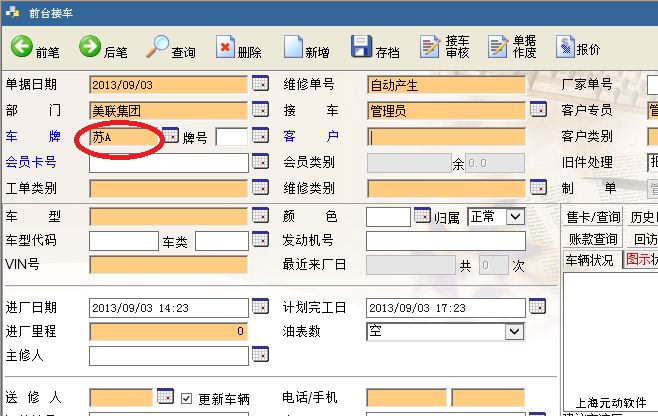Click the 后笔 next record arrow icon
The width and height of the screenshot is (658, 416).
pos(90,47)
